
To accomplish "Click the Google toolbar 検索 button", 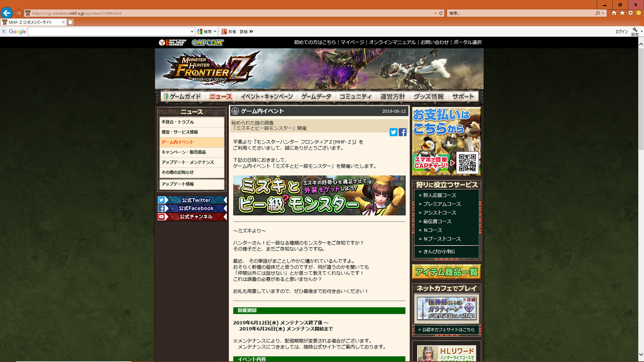I will click(x=204, y=31).
